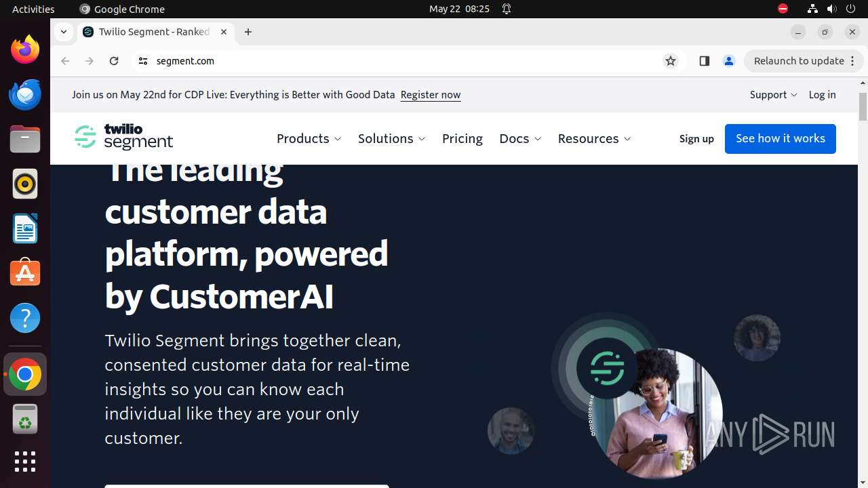868x488 pixels.
Task: Click the Log in link
Action: point(822,95)
